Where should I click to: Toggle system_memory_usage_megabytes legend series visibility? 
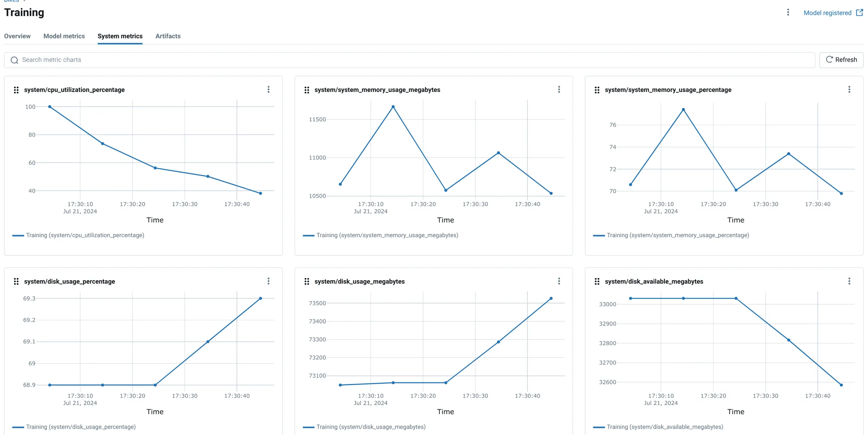point(381,235)
